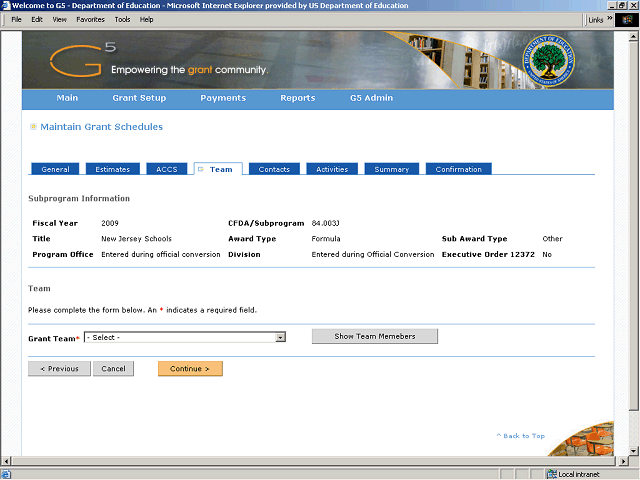The height and width of the screenshot is (480, 640).
Task: Open the View menu
Action: [59, 19]
